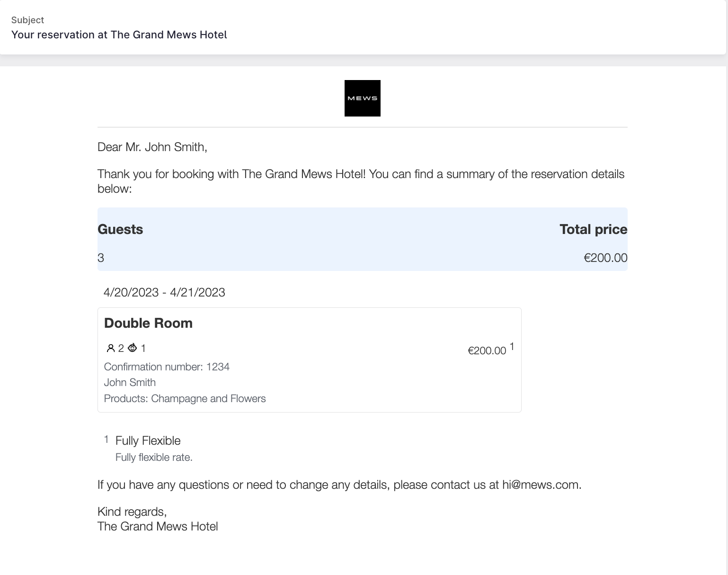Click the Fully flexible rate description text
Screen dimensions: 728x575
point(154,457)
